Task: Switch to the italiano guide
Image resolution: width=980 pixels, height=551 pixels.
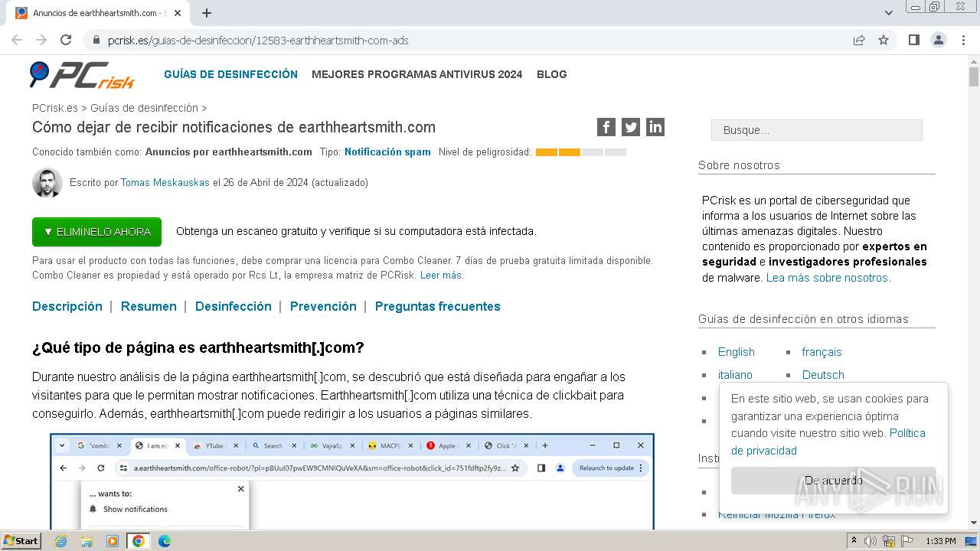Action: tap(735, 375)
